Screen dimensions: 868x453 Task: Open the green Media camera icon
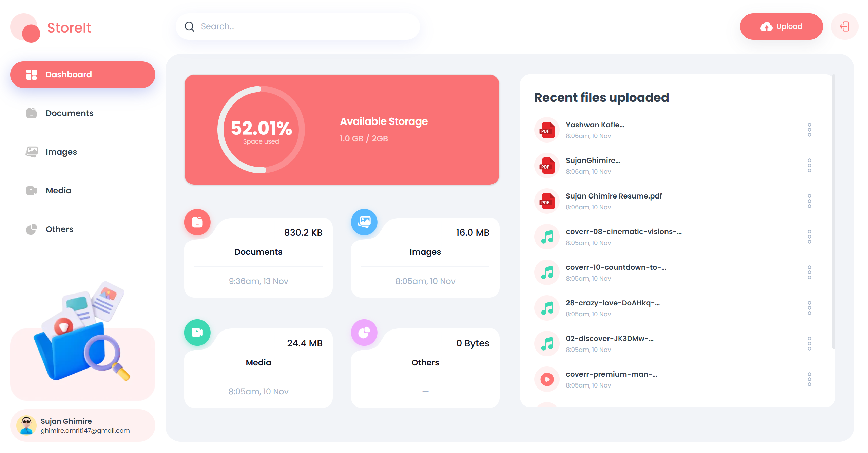pyautogui.click(x=197, y=333)
